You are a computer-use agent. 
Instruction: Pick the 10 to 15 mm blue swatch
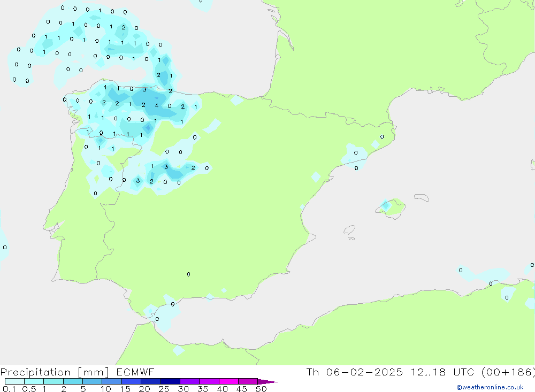click(x=112, y=381)
